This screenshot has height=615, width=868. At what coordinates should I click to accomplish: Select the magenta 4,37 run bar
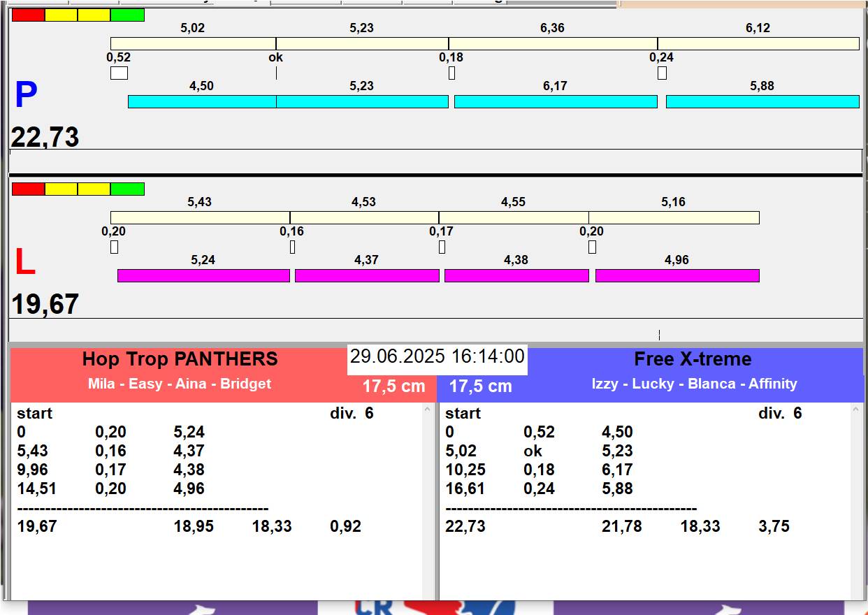click(x=367, y=276)
